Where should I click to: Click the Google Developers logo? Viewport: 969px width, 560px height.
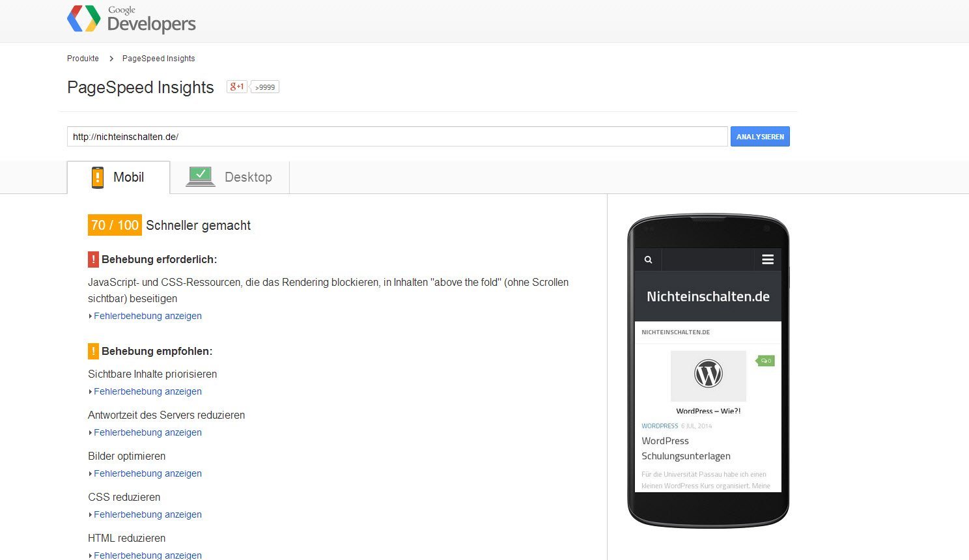point(132,20)
